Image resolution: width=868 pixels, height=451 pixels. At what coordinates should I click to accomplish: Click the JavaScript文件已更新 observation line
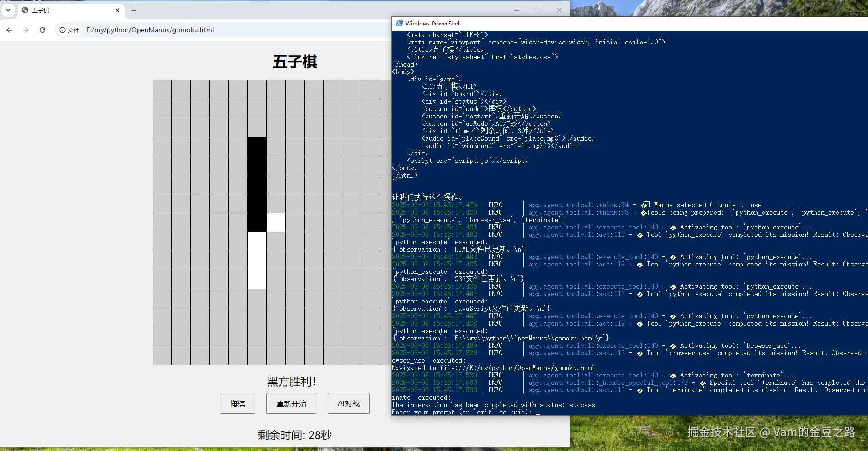[471, 309]
